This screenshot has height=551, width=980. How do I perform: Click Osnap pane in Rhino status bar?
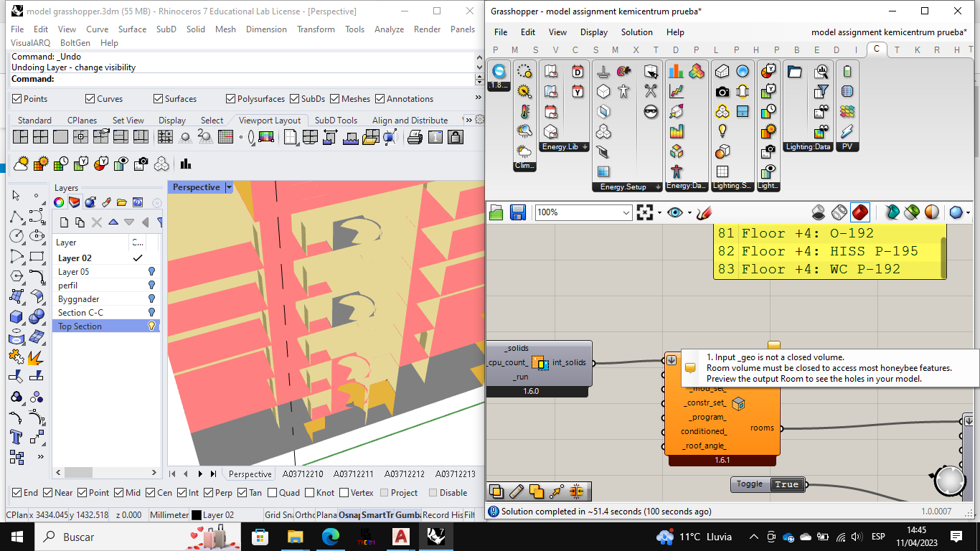tap(349, 515)
